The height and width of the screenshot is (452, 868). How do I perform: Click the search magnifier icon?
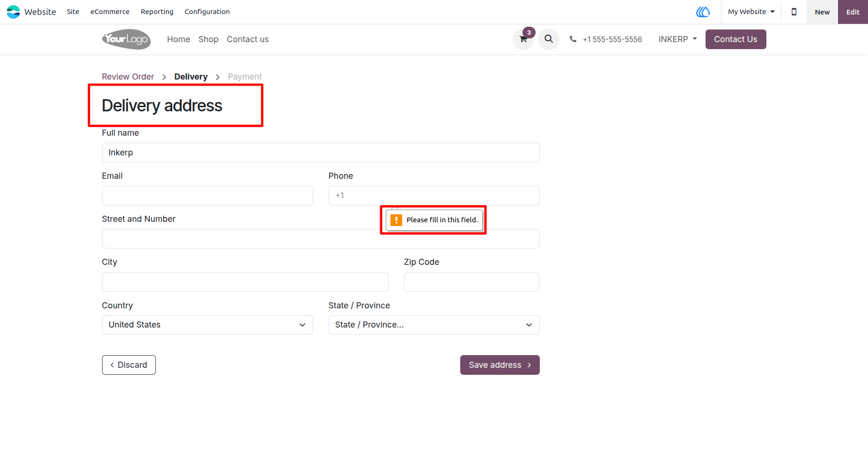pos(549,39)
